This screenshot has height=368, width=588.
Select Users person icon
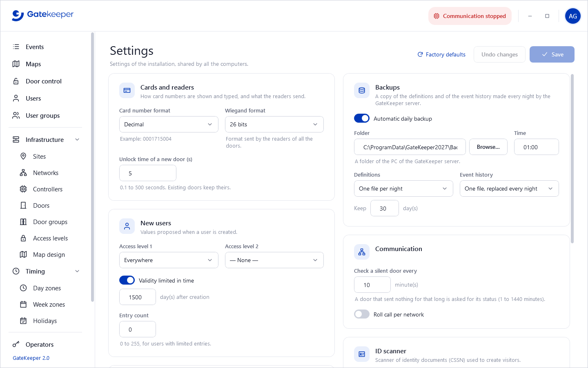[16, 98]
